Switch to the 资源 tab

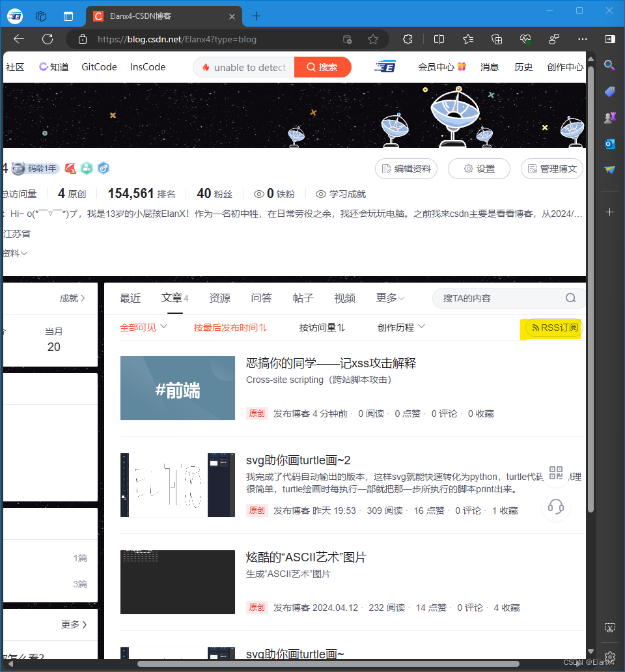[x=219, y=298]
